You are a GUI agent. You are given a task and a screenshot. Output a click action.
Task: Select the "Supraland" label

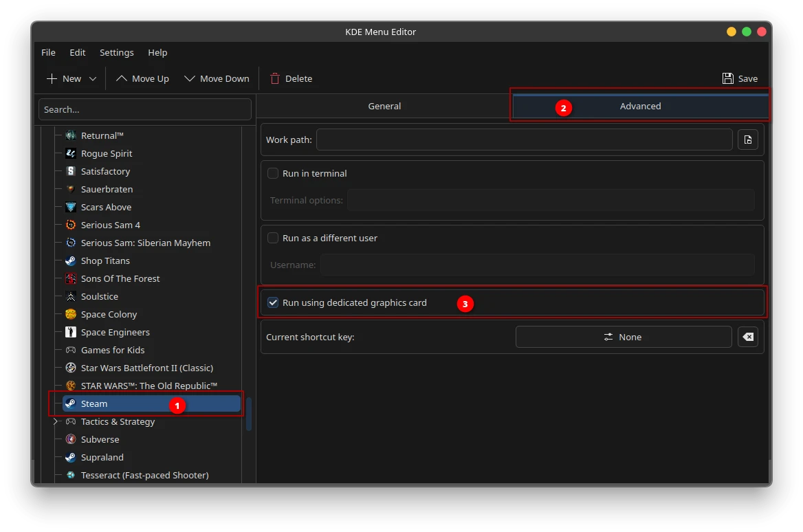point(102,458)
